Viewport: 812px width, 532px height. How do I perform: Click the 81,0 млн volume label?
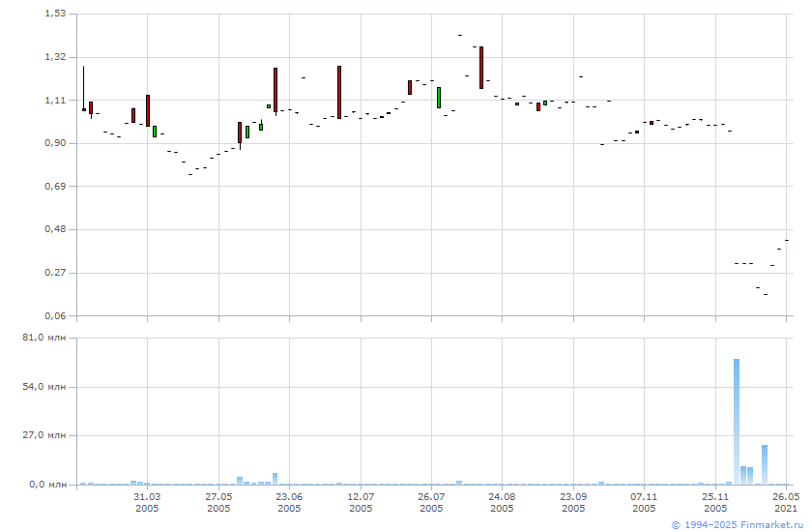pos(44,338)
